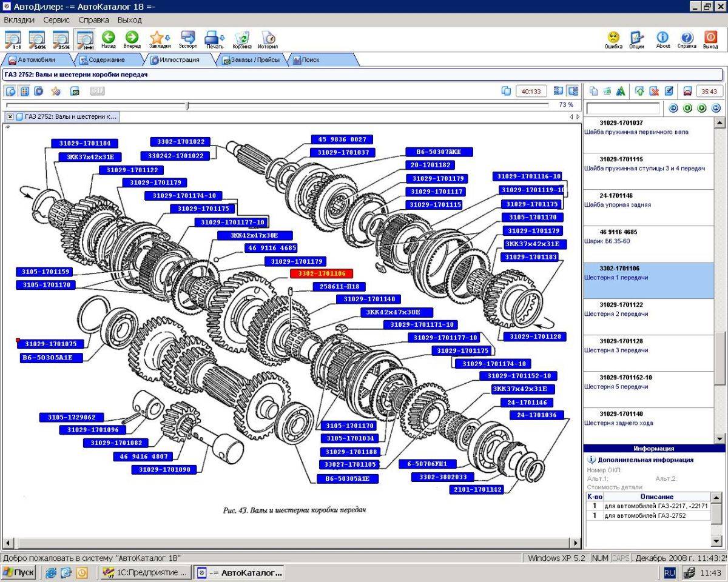Image resolution: width=728 pixels, height=582 pixels.
Task: Set zoom to 1:1 scale
Action: tap(13, 39)
